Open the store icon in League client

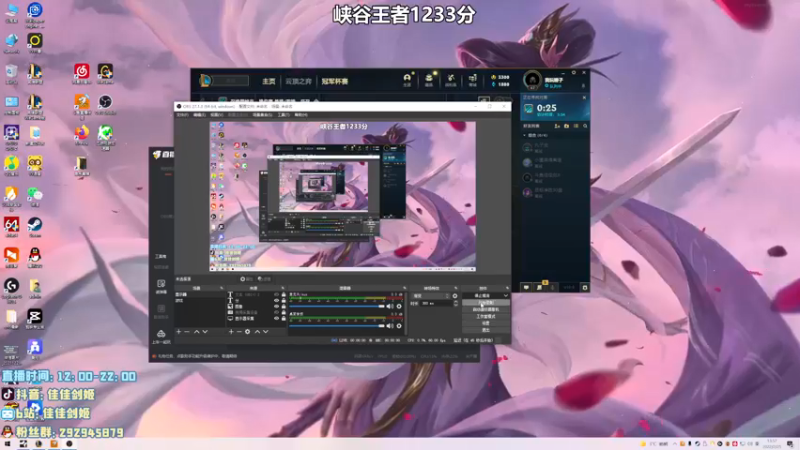(472, 78)
